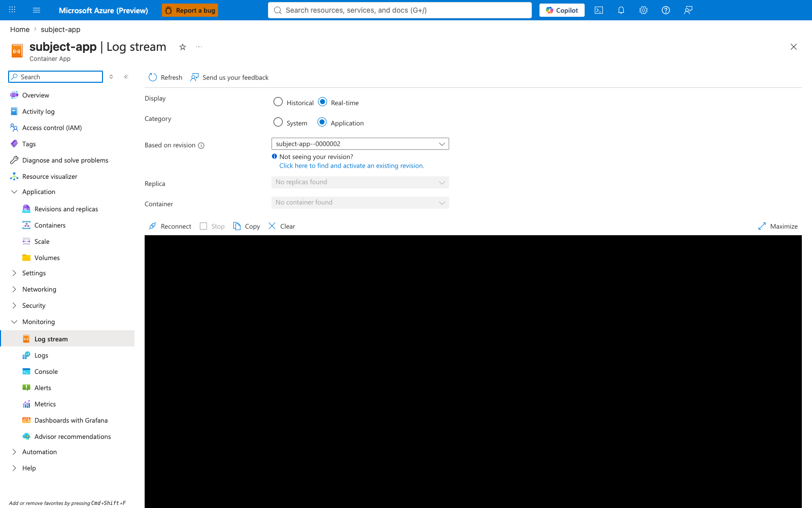Copy log output using the Copy icon
Viewport: 812px width, 508px height.
pos(237,226)
